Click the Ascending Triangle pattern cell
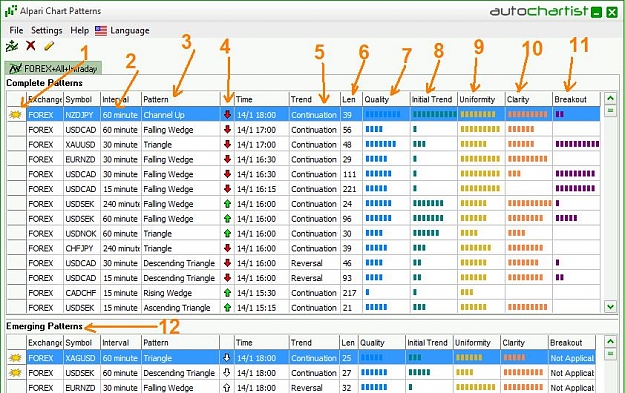The height and width of the screenshot is (393, 625). tap(181, 308)
